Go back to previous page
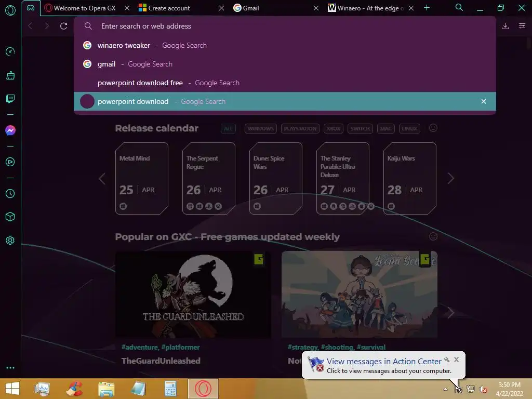The height and width of the screenshot is (399, 532). click(30, 26)
